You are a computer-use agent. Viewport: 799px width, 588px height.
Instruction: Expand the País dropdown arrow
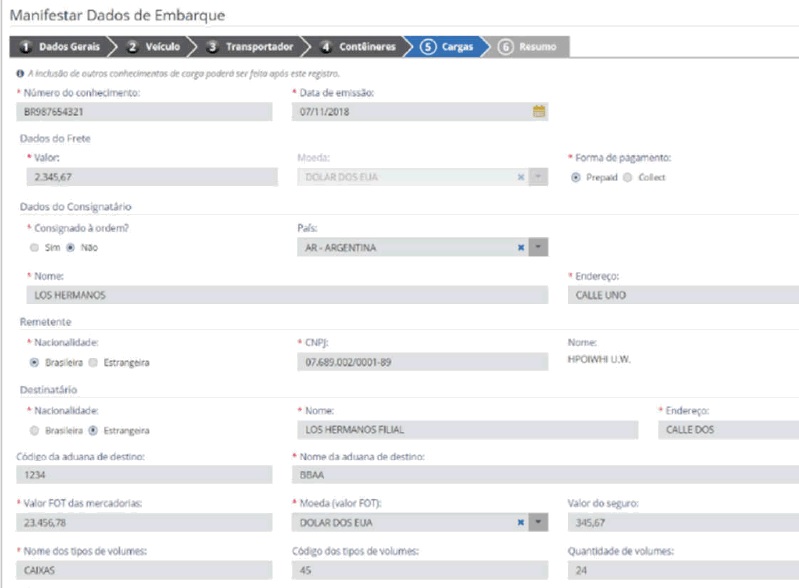pos(539,247)
